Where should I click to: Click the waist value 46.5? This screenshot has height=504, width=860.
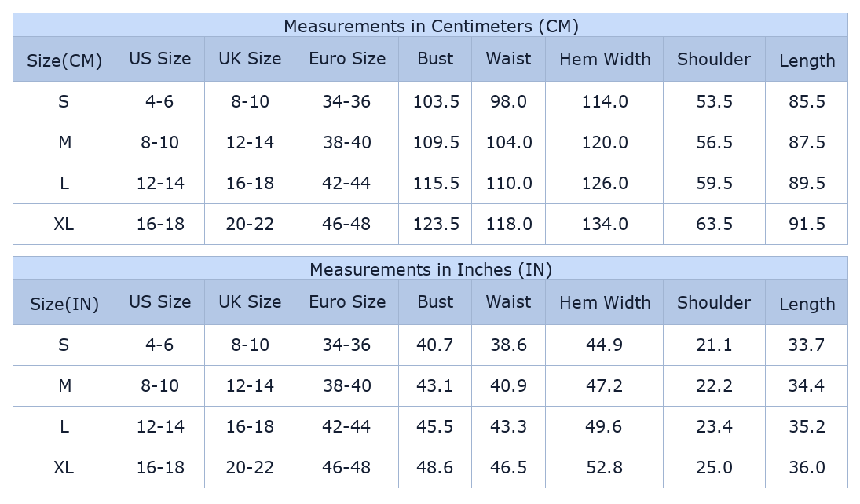click(509, 467)
